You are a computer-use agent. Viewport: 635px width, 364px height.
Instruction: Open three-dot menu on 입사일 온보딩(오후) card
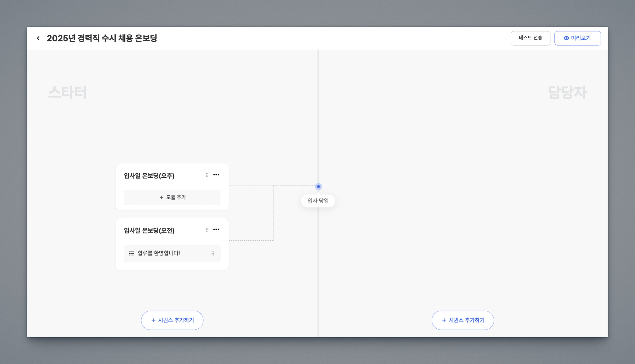pyautogui.click(x=216, y=175)
